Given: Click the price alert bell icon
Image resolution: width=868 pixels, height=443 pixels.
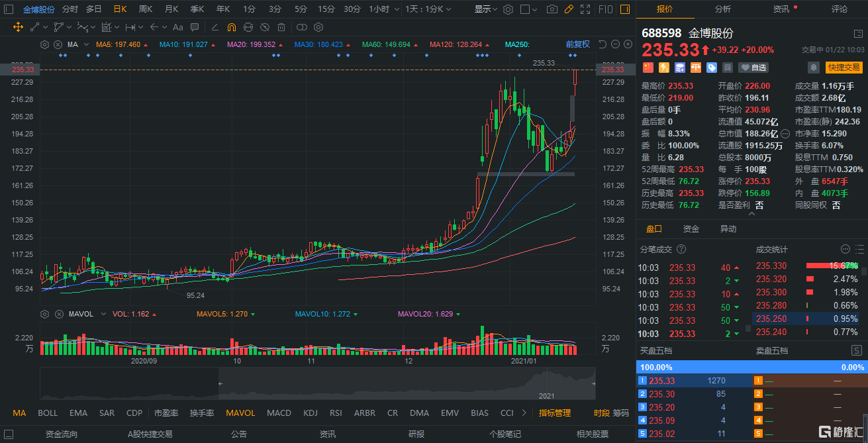Looking at the screenshot, I should coord(813,68).
